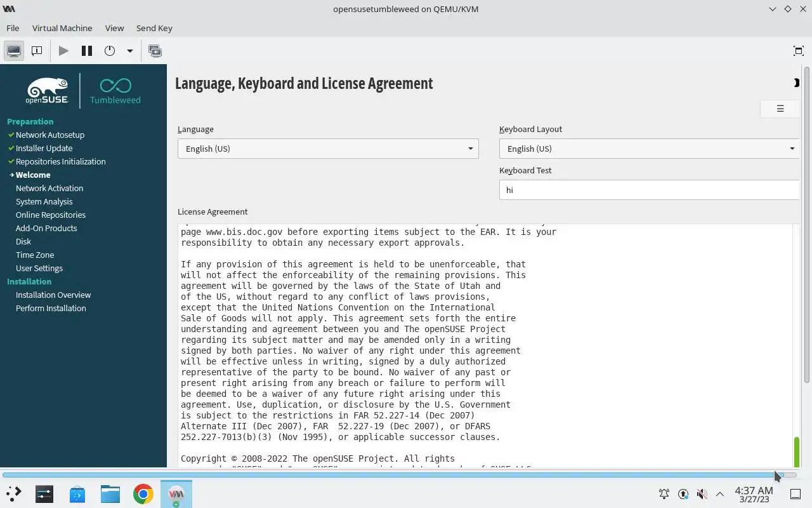Select Perform Installation step

(x=51, y=308)
